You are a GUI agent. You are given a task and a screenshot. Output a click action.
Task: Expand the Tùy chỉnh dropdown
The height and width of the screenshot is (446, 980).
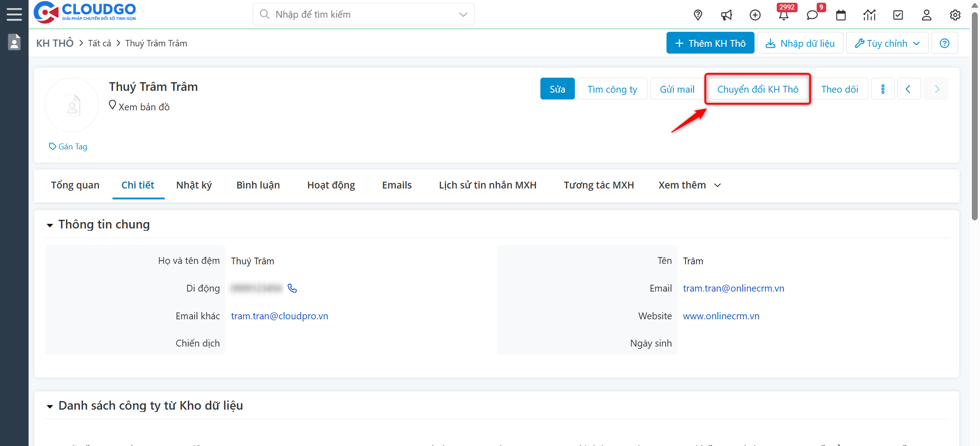[x=887, y=43]
